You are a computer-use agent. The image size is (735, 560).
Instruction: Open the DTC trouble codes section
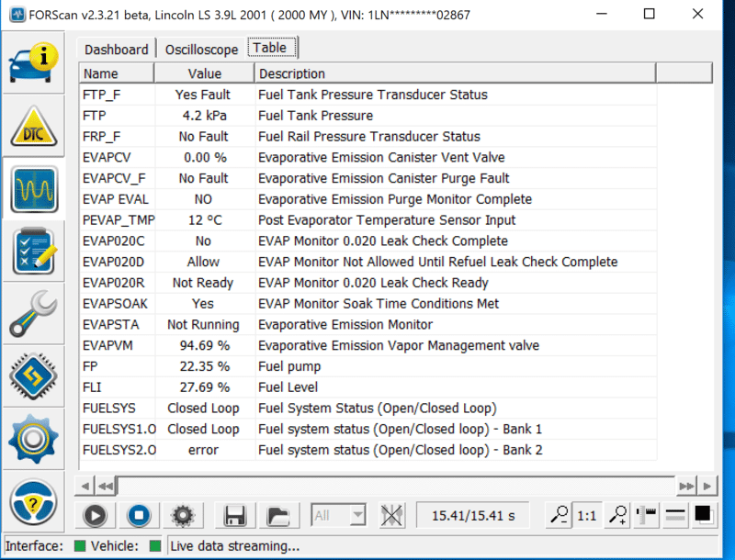(x=34, y=126)
